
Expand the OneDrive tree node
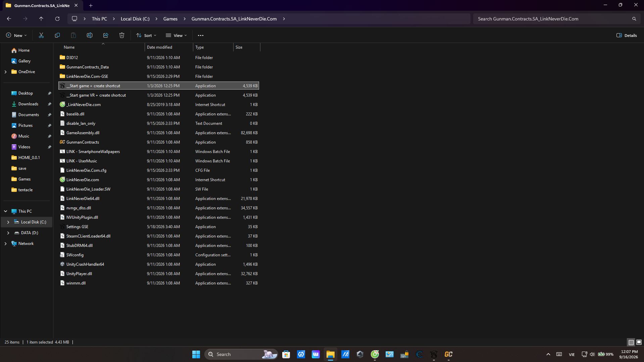[x=5, y=72]
